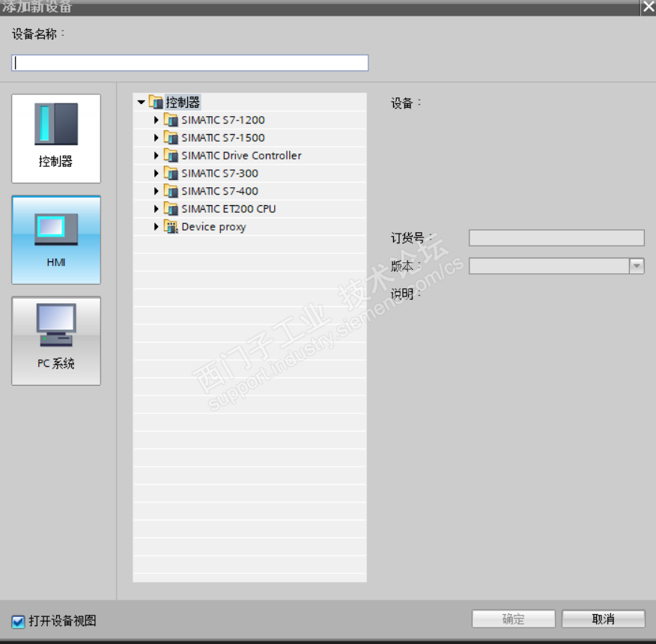Select the 控制器 controller category button
This screenshot has width=656, height=644.
click(56, 139)
